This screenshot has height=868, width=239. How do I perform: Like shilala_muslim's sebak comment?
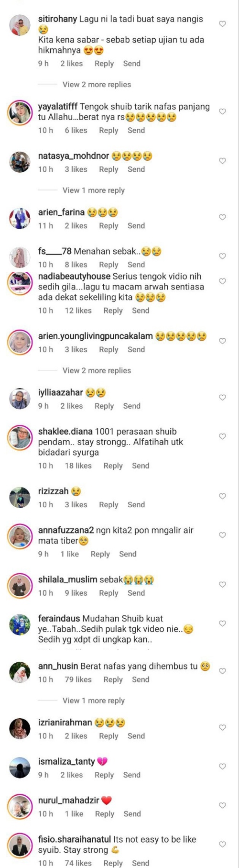click(222, 585)
